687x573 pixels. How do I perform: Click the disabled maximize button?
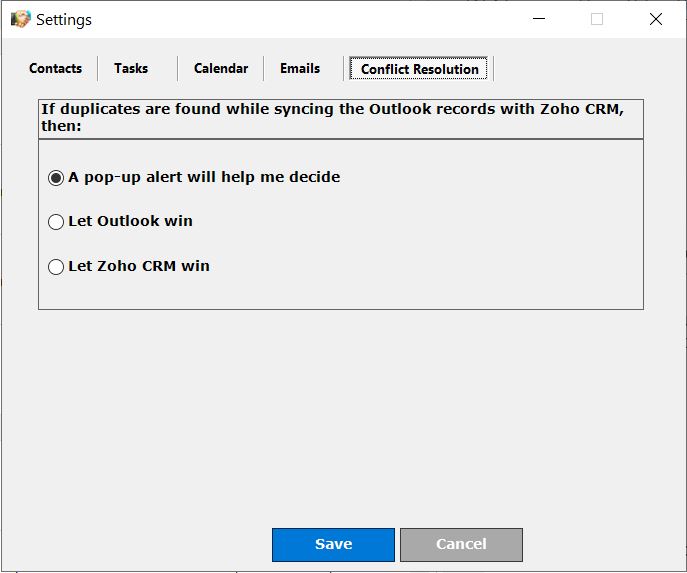(x=597, y=19)
